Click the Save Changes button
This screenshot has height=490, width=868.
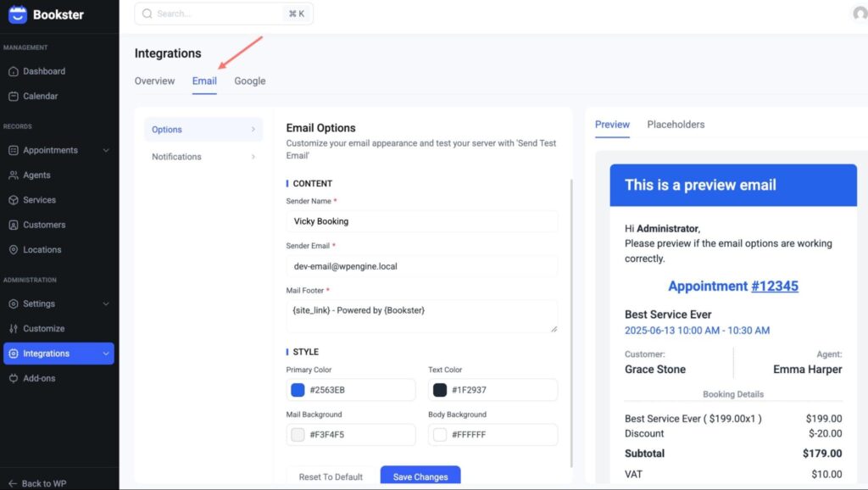(x=420, y=476)
